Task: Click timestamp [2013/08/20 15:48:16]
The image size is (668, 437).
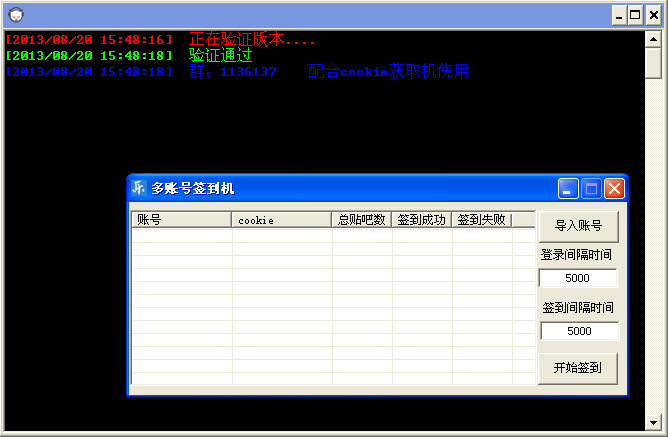Action: coord(89,40)
